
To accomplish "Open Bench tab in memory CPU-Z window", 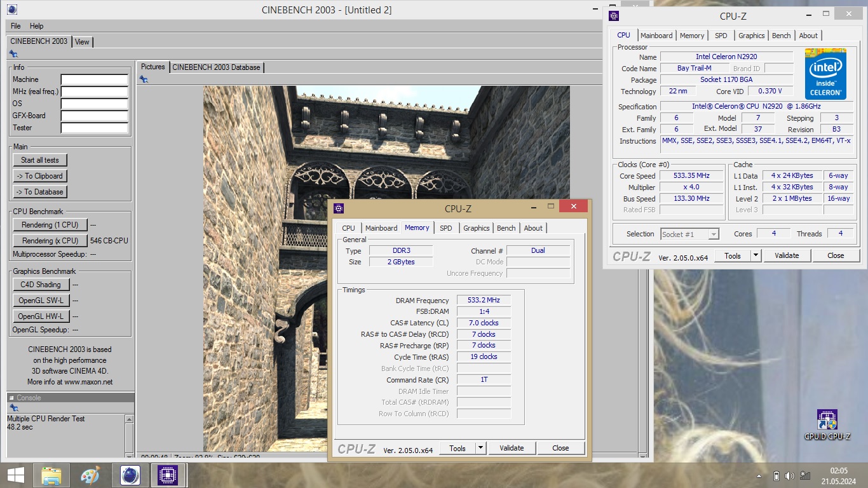I will click(x=506, y=228).
